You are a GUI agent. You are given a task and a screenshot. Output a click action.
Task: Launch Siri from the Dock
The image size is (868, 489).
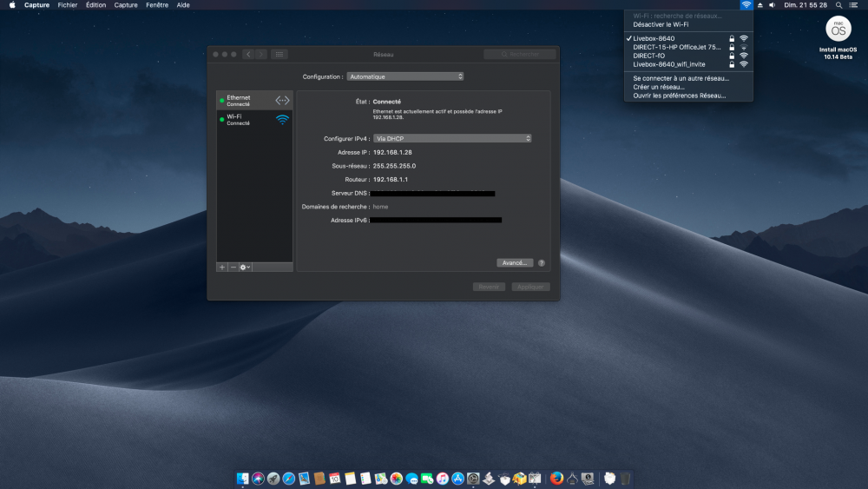pos(258,479)
